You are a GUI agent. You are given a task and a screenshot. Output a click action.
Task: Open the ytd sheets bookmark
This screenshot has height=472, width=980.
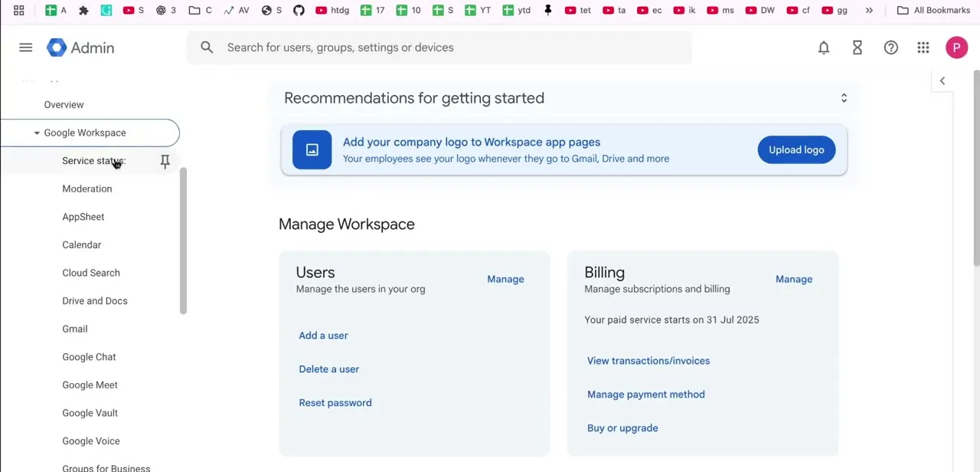517,10
